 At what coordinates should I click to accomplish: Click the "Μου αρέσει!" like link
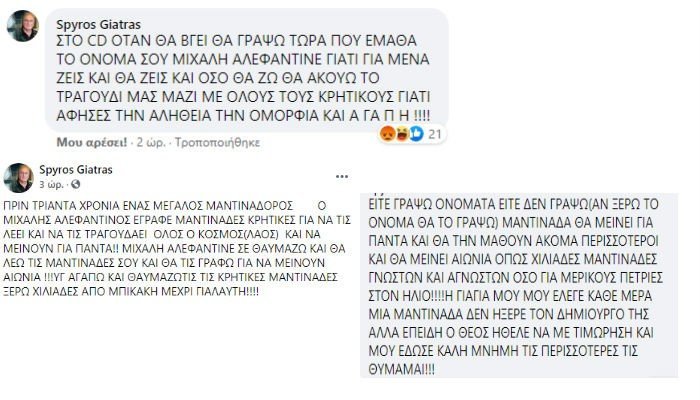point(92,142)
